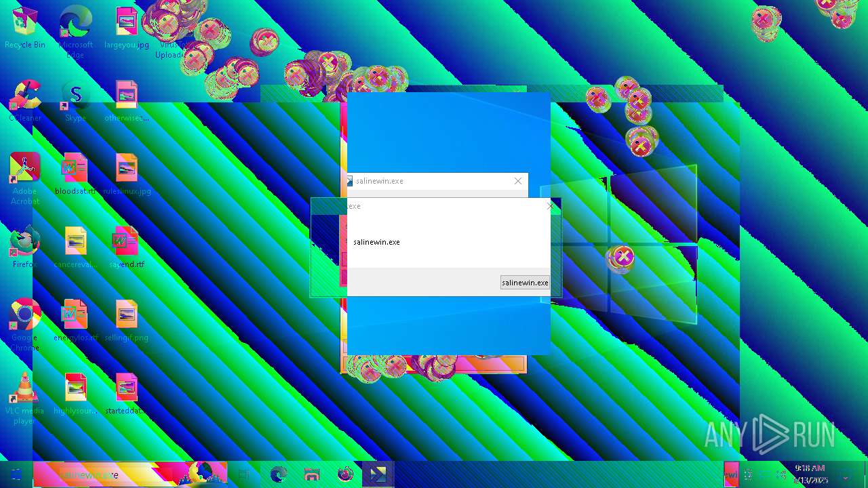Launch Edge from the taskbar
Screen dimensions: 868x488
278,474
